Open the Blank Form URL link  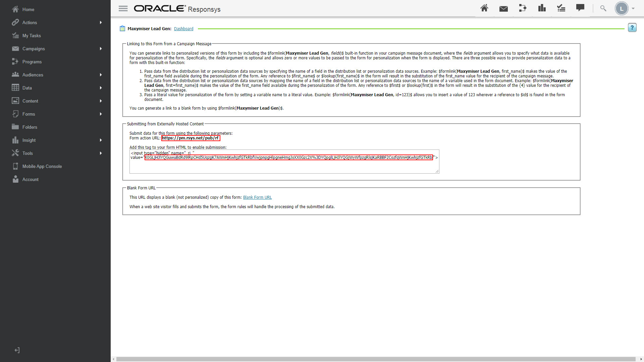(257, 197)
